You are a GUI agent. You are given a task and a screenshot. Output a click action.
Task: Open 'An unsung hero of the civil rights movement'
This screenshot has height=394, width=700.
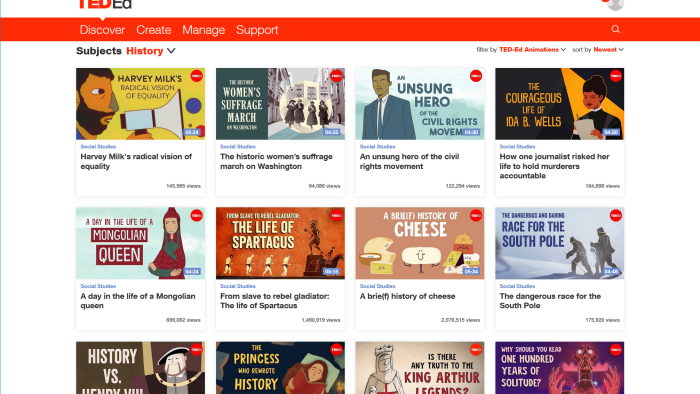409,162
